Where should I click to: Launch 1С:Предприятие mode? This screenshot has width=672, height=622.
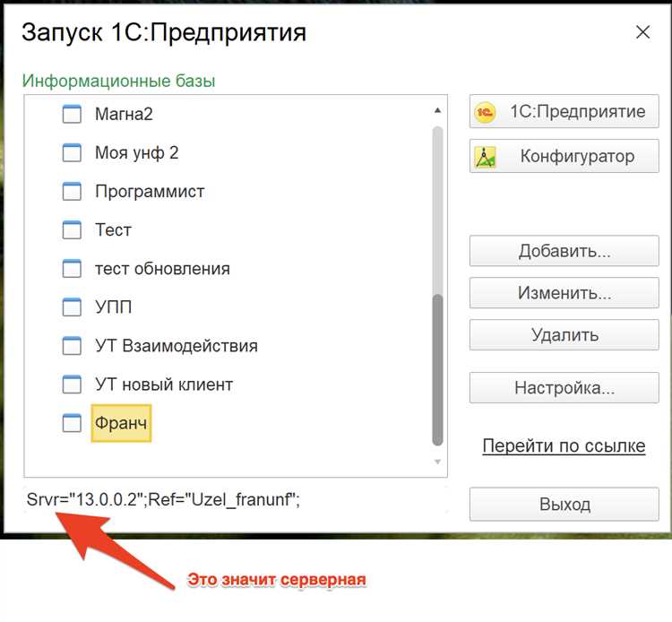click(x=564, y=111)
